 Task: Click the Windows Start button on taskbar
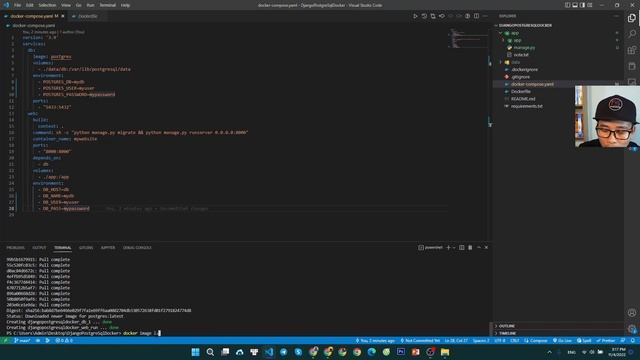point(196,352)
